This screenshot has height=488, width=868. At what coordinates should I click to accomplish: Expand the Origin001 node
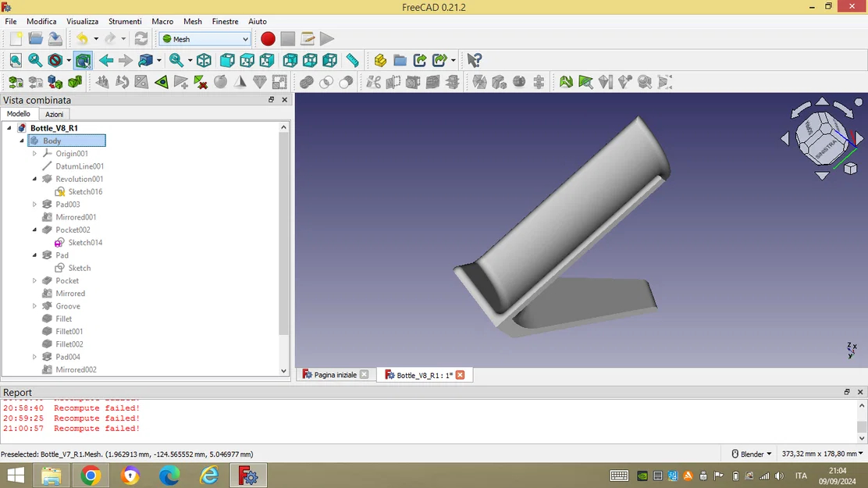pos(34,154)
